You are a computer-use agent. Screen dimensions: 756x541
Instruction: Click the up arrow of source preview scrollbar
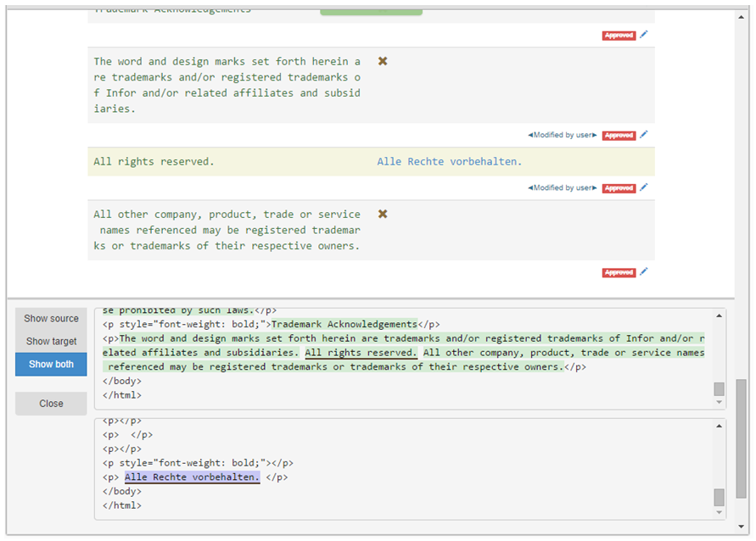pos(720,316)
